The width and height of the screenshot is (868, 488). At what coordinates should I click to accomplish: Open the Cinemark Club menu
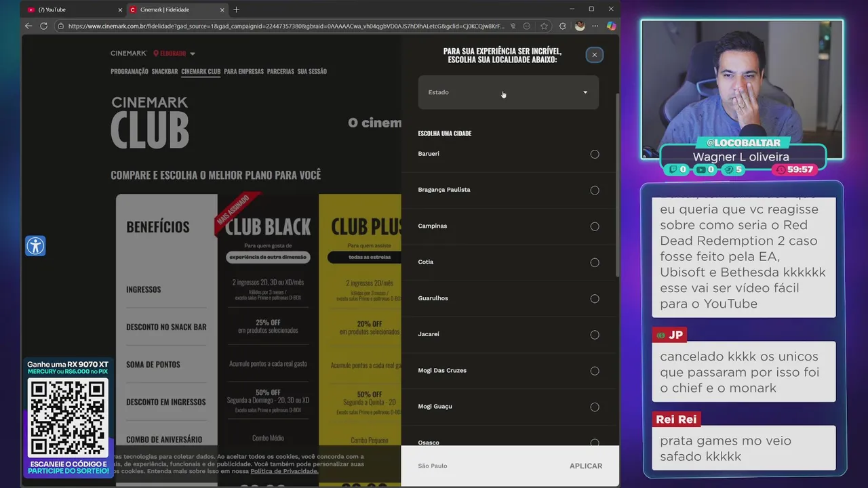coord(201,71)
